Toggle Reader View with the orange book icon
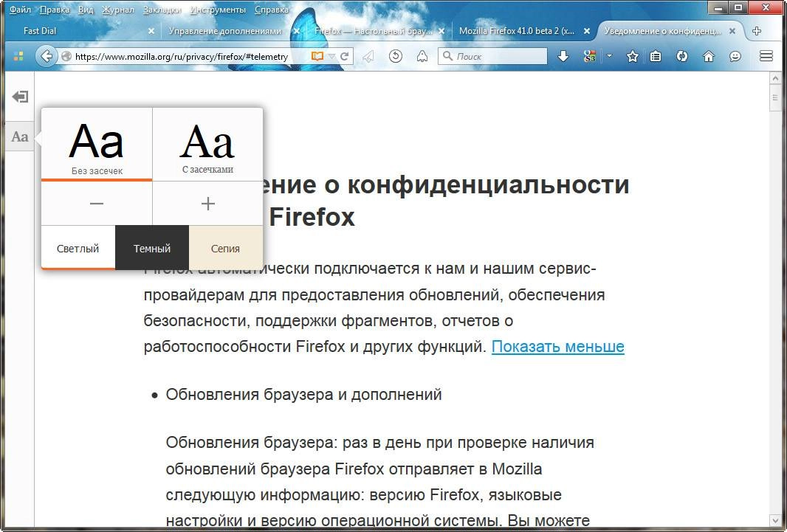 pos(317,56)
